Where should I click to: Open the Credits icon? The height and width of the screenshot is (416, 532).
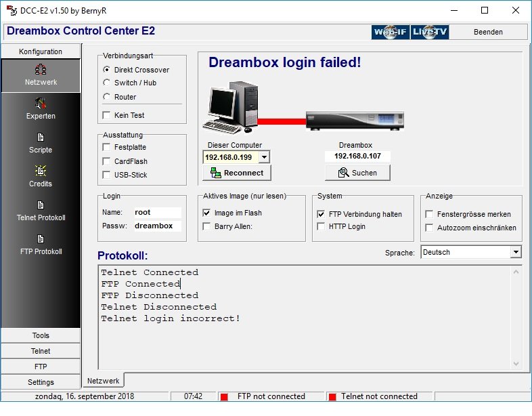[41, 171]
